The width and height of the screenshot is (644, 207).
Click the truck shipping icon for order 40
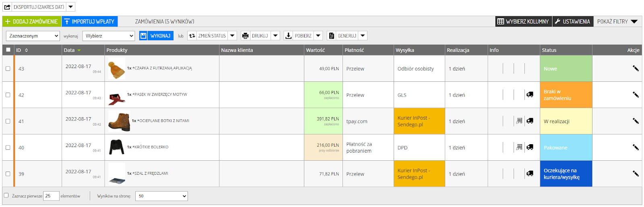(530, 147)
